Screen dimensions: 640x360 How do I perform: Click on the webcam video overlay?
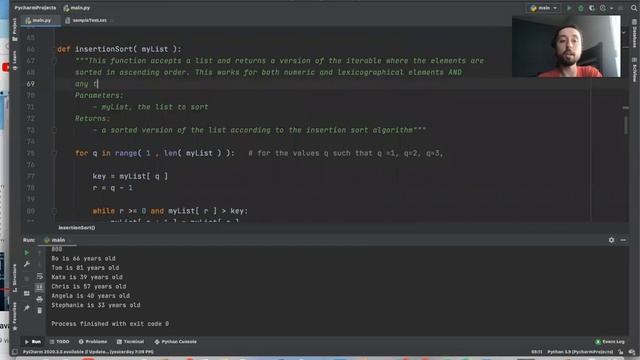coord(566,46)
